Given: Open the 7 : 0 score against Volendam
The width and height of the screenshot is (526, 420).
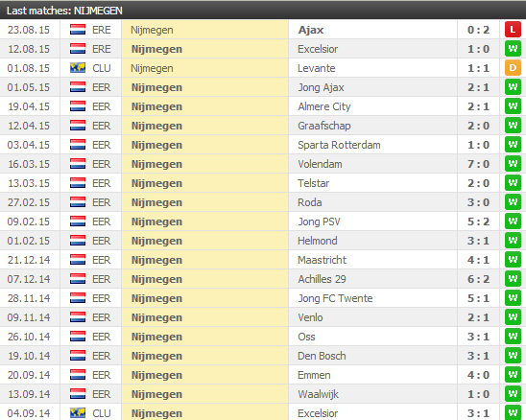Looking at the screenshot, I should (478, 164).
